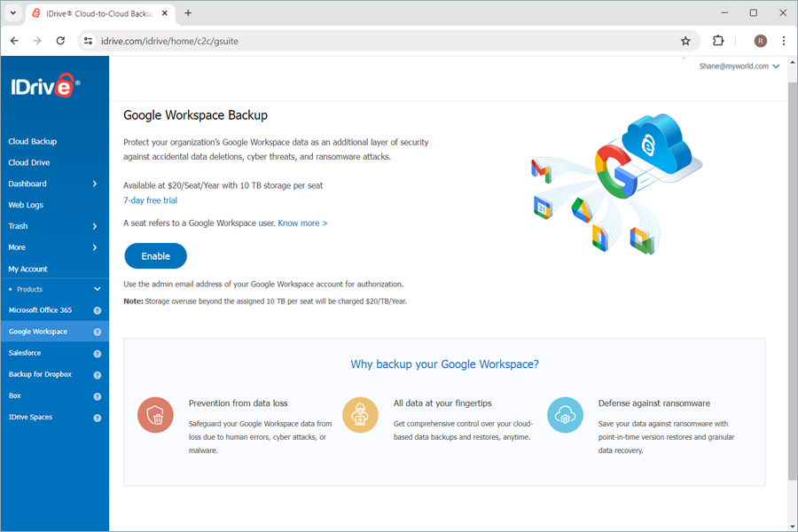798x532 pixels.
Task: Click the Prevention from data loss shield icon
Action: (x=155, y=414)
